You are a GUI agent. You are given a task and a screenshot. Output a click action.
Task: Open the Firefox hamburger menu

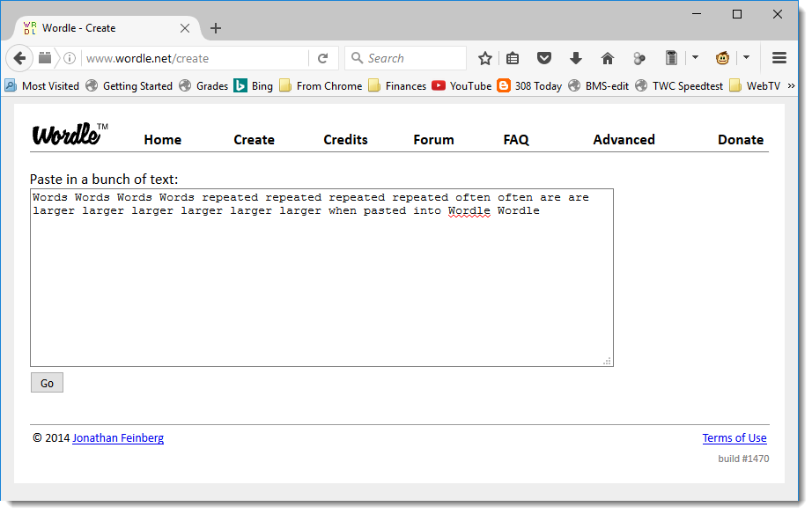pyautogui.click(x=779, y=58)
